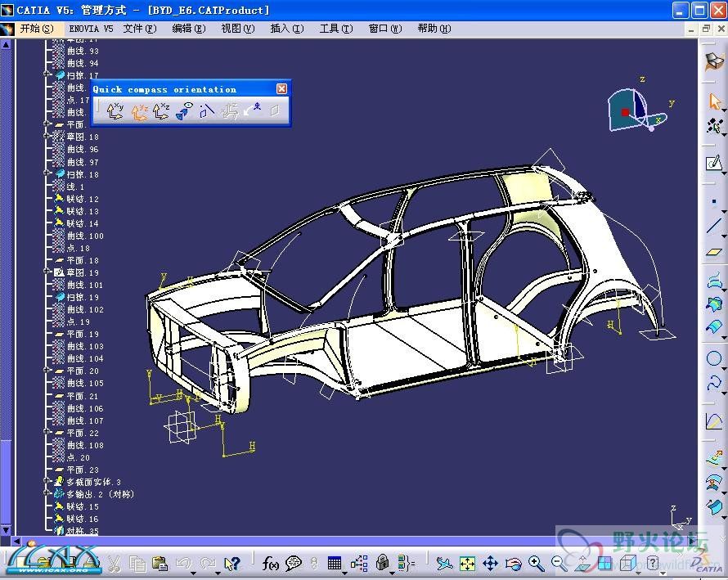Click the Normal View icon
The width and height of the screenshot is (728, 580).
click(582, 564)
